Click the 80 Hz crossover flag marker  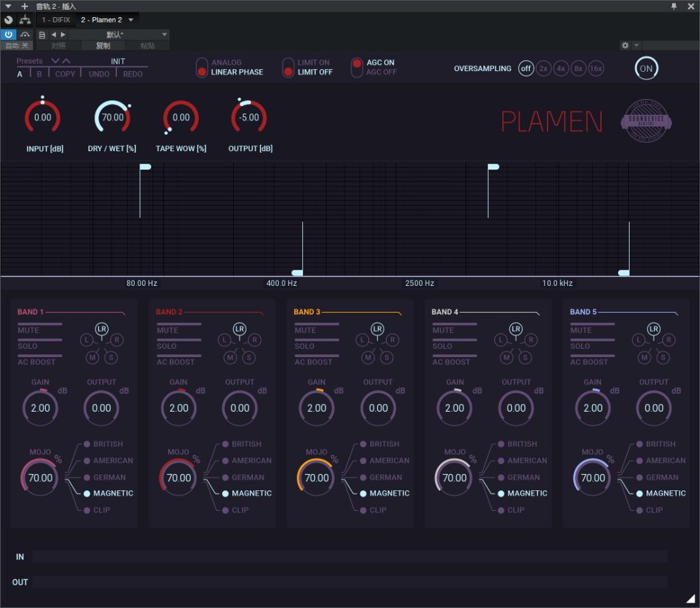pyautogui.click(x=145, y=167)
